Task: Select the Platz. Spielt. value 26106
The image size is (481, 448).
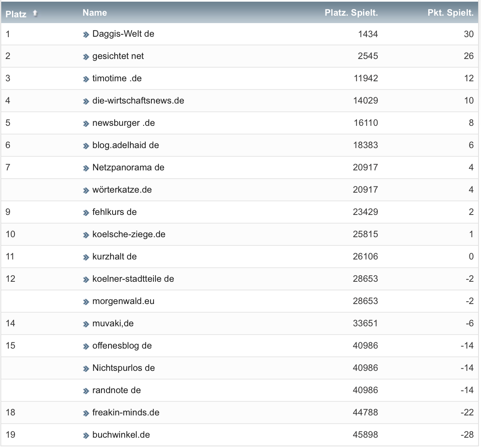Action: 365,257
